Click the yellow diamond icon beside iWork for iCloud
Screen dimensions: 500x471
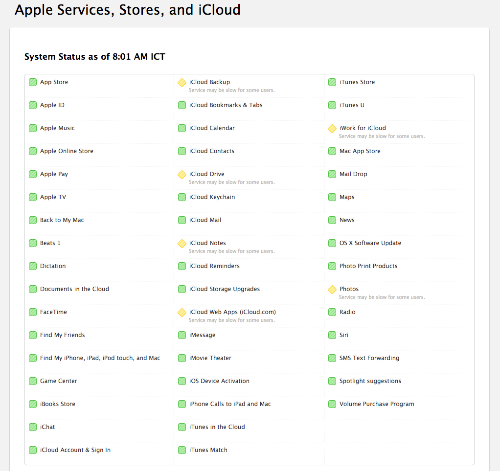point(332,128)
